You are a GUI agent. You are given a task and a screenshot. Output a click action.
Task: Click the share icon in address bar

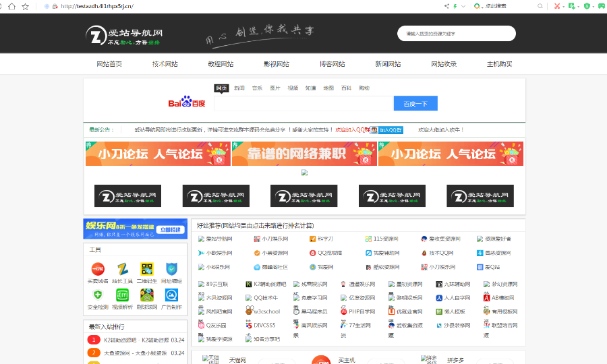(446, 6)
